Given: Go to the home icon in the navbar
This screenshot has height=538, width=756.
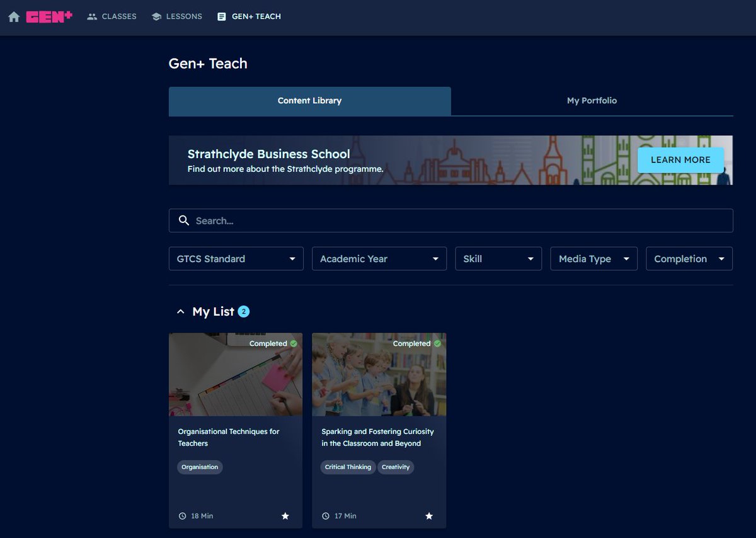Looking at the screenshot, I should click(14, 17).
